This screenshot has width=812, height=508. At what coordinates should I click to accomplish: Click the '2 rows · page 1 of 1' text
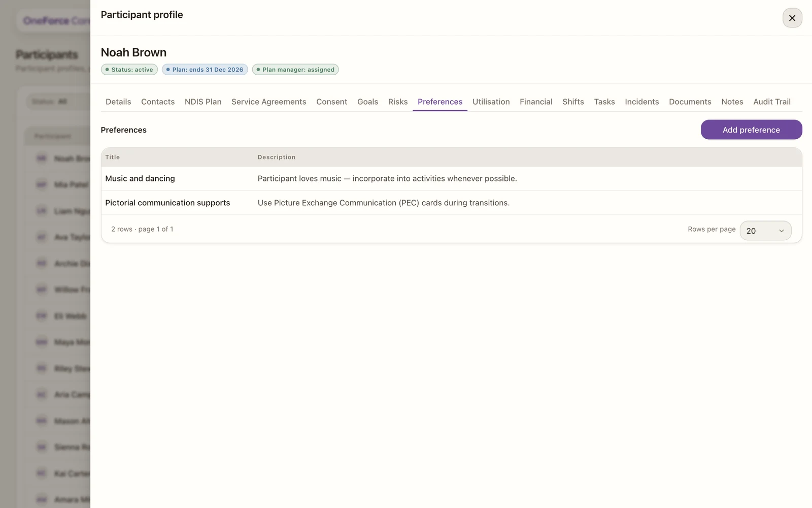coord(142,229)
